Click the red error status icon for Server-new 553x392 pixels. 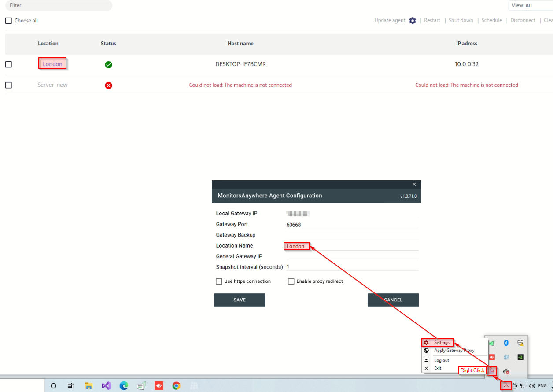[108, 85]
